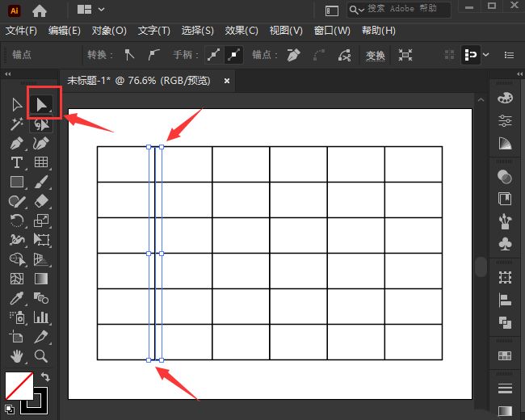Select the Direct Selection tool

point(41,103)
